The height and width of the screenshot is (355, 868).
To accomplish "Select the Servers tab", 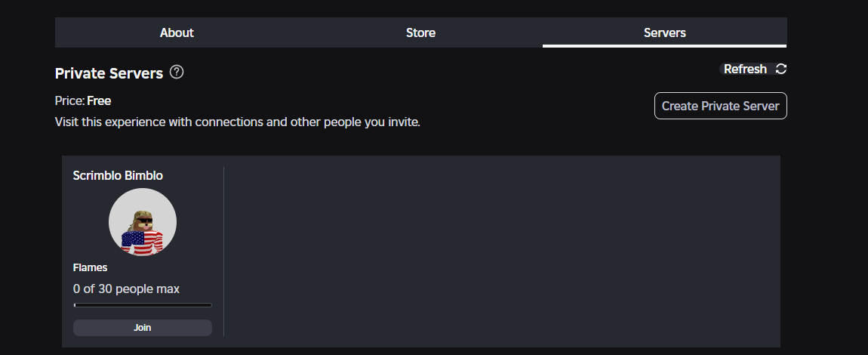I will tap(664, 32).
